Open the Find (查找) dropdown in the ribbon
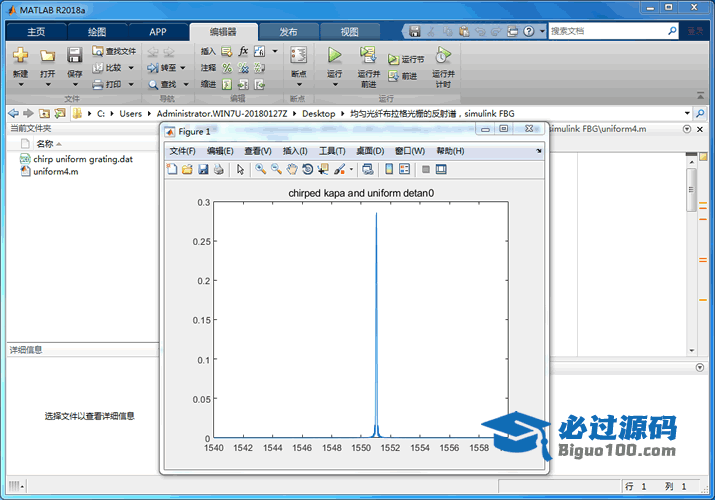Screen dimensions: 715x500 click(186, 84)
